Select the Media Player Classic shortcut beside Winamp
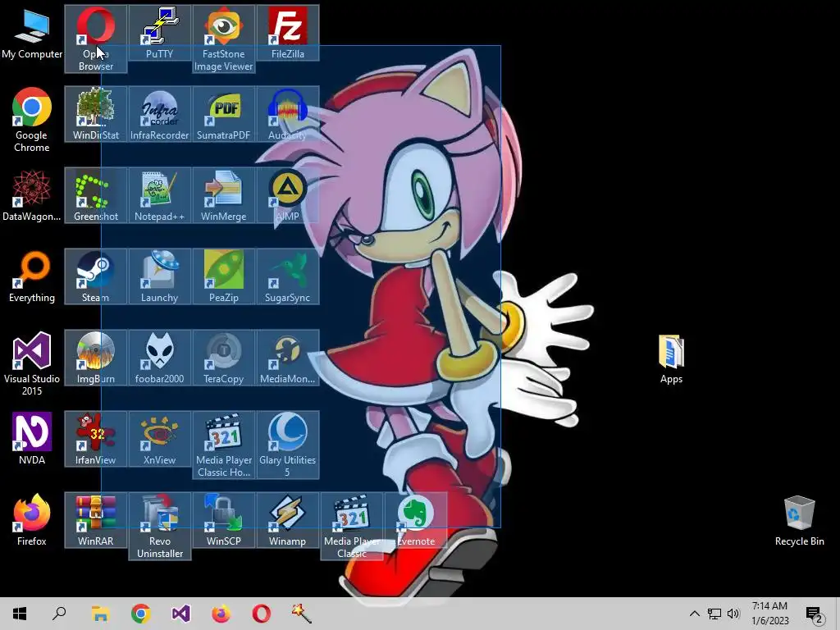 tap(352, 526)
